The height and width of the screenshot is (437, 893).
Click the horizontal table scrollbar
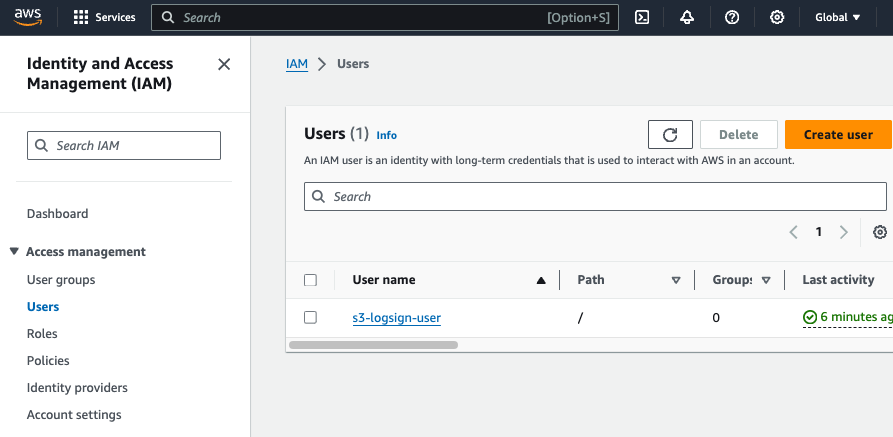tap(374, 345)
